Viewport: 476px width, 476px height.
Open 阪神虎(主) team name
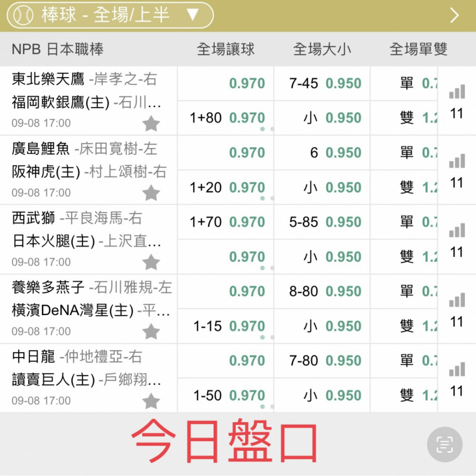(x=46, y=172)
